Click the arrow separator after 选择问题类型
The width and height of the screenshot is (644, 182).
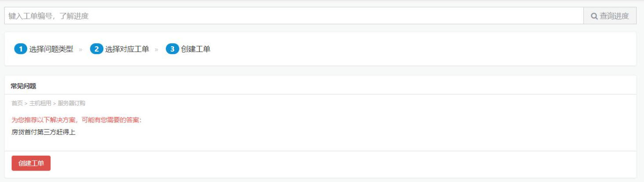pyautogui.click(x=80, y=49)
